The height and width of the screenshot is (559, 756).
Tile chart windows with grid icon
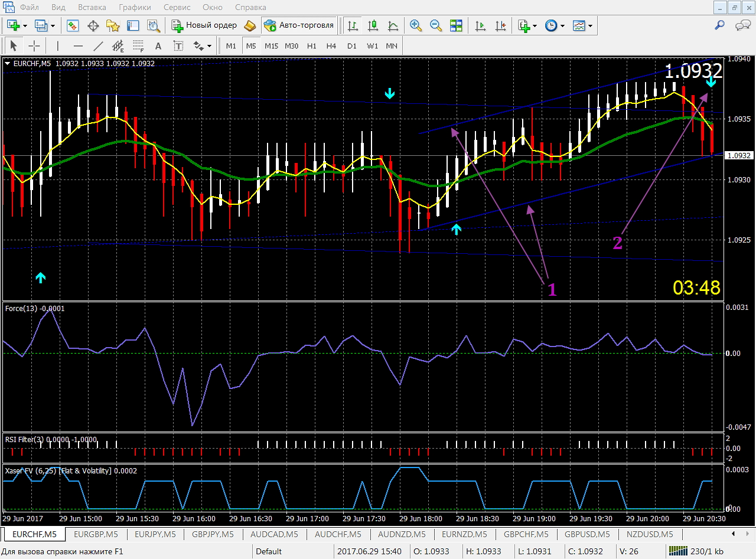pos(456,25)
